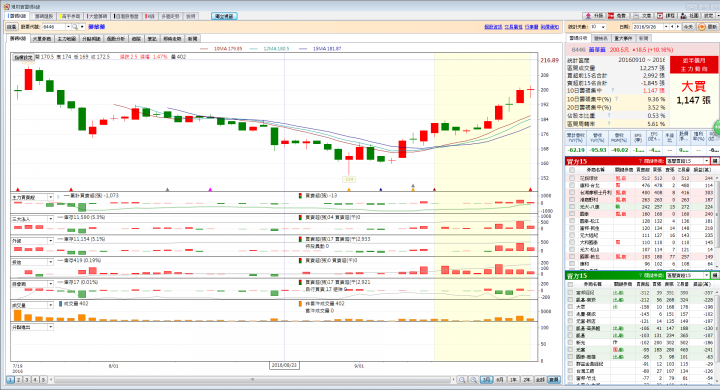Click the small button right of 買方15 dropdown
Viewport: 720px width, 390px height.
coord(715,161)
